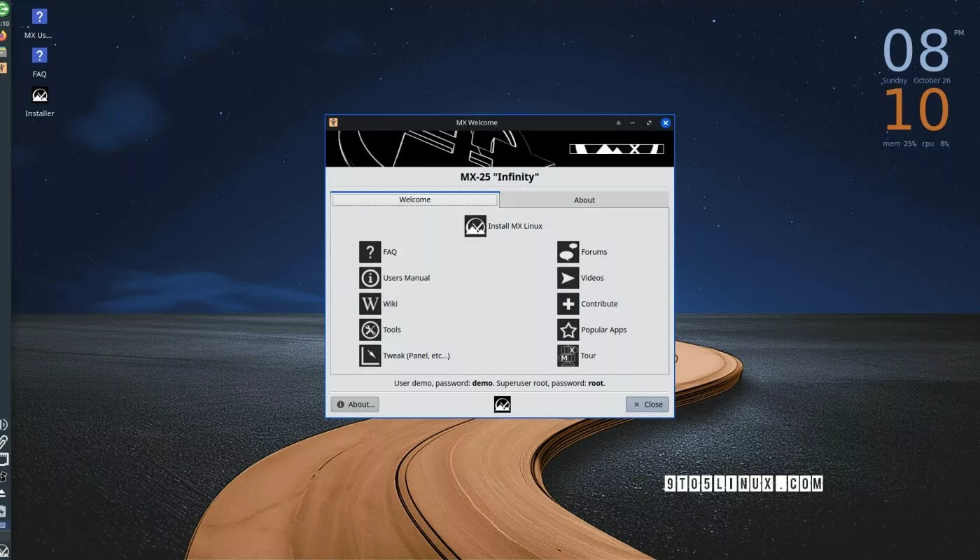
Task: Open the FAQ question mark icon
Action: [370, 252]
